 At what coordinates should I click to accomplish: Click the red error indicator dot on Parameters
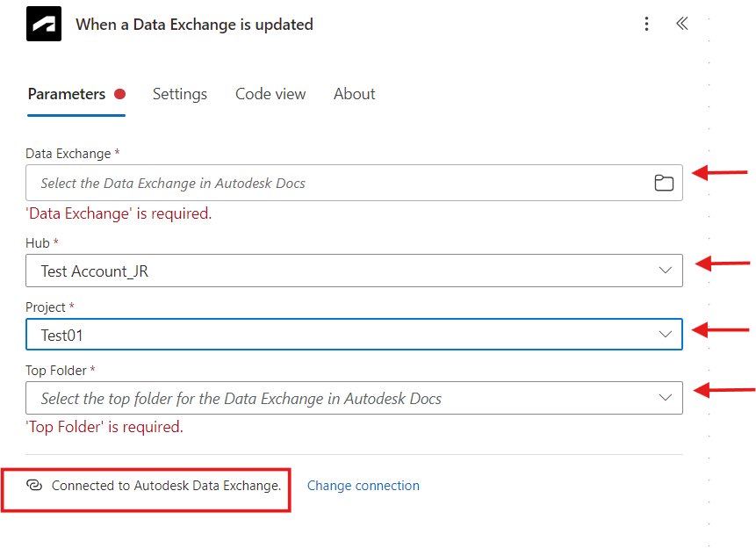click(x=120, y=93)
